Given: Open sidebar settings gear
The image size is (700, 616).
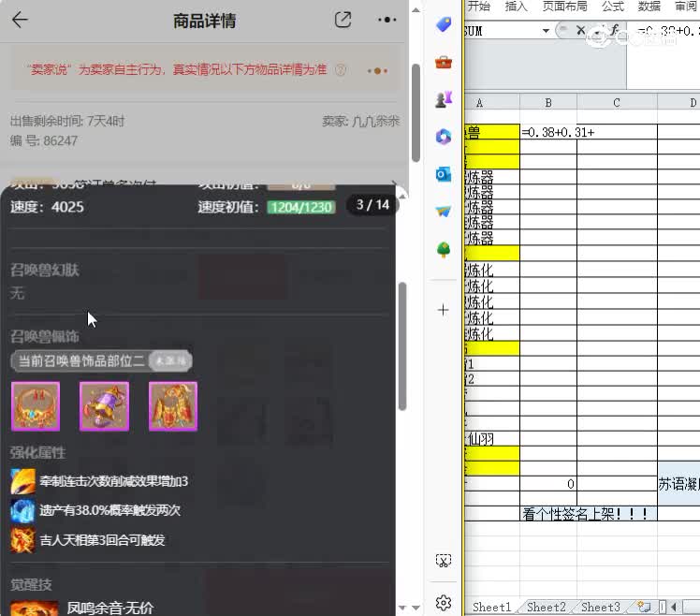Looking at the screenshot, I should pyautogui.click(x=444, y=603).
